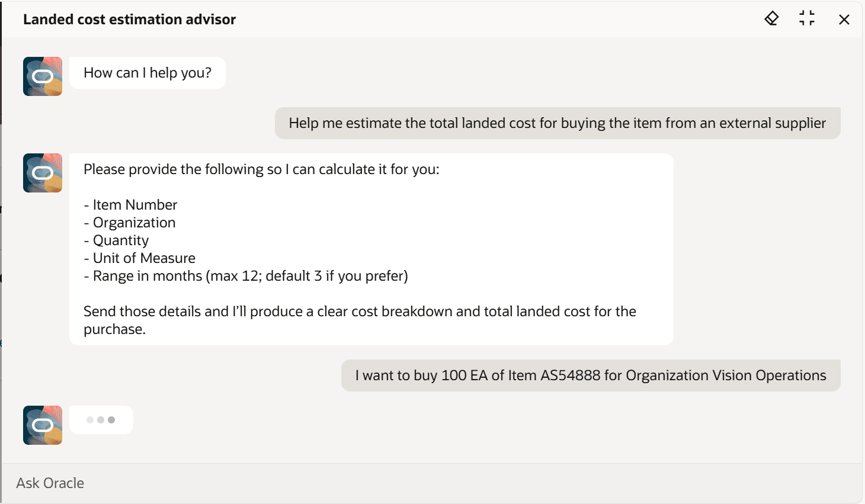Select the 'How can I help you?' message bubble
The height and width of the screenshot is (504, 865).
coord(147,73)
